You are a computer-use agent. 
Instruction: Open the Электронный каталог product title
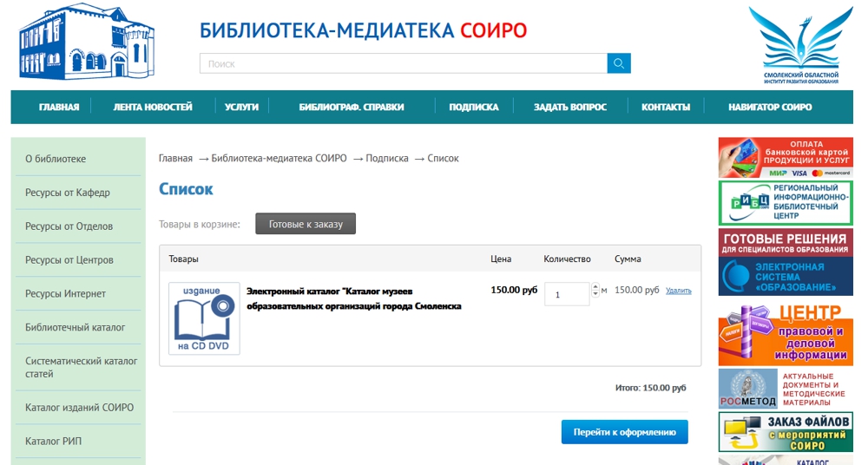point(354,298)
